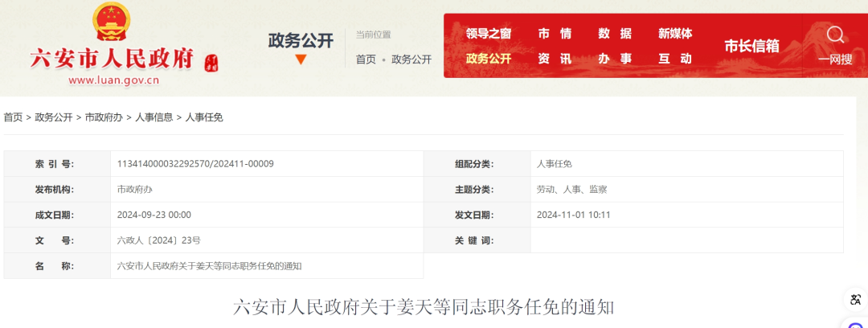
Task: Click the translate icon at right edge
Action: point(856,301)
